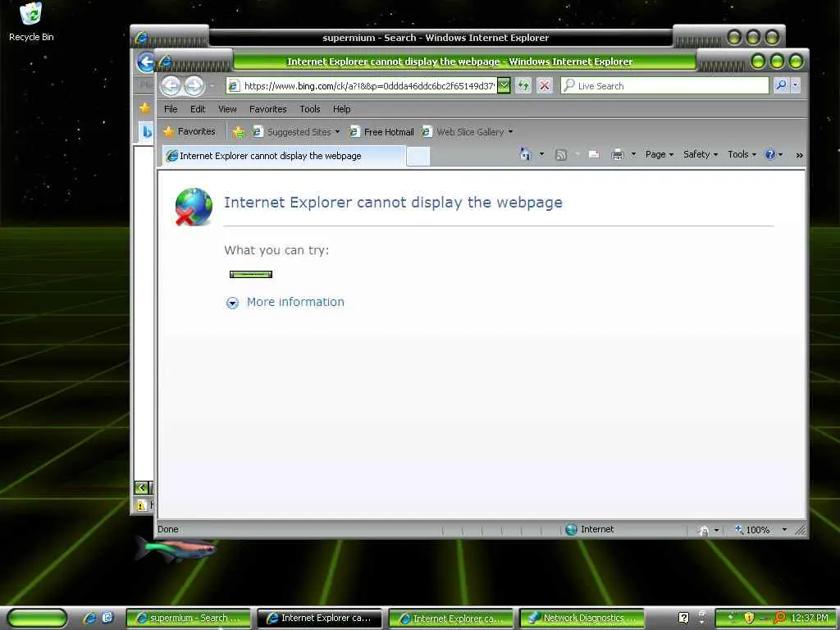The width and height of the screenshot is (840, 630).
Task: Click the security shield tray icon
Action: coord(749,619)
